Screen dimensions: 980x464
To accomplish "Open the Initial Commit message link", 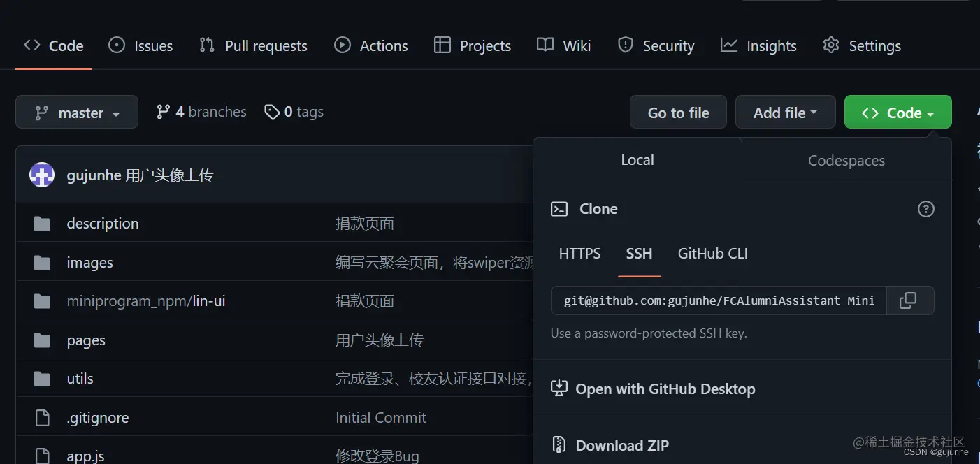I will point(381,418).
